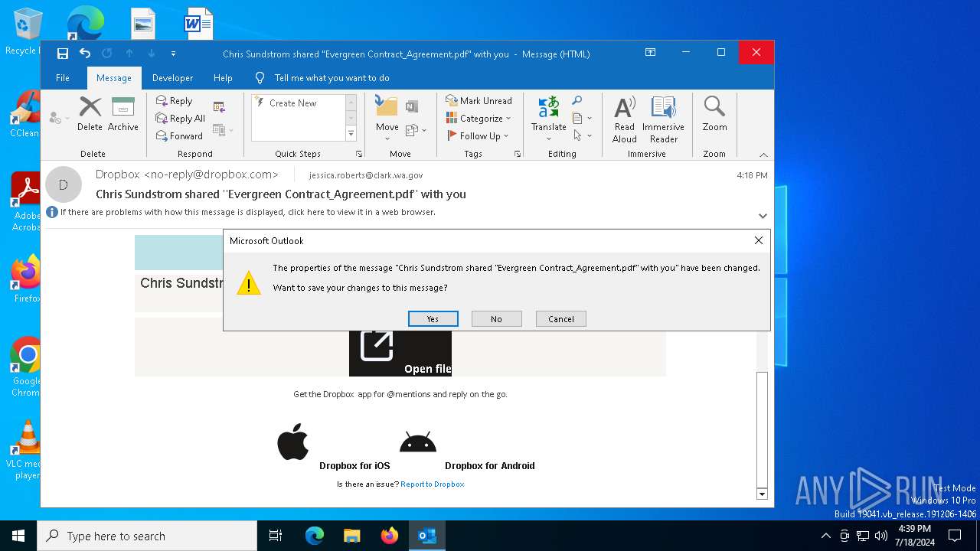Open Firefox from the taskbar
This screenshot has height=551, width=980.
pyautogui.click(x=389, y=536)
